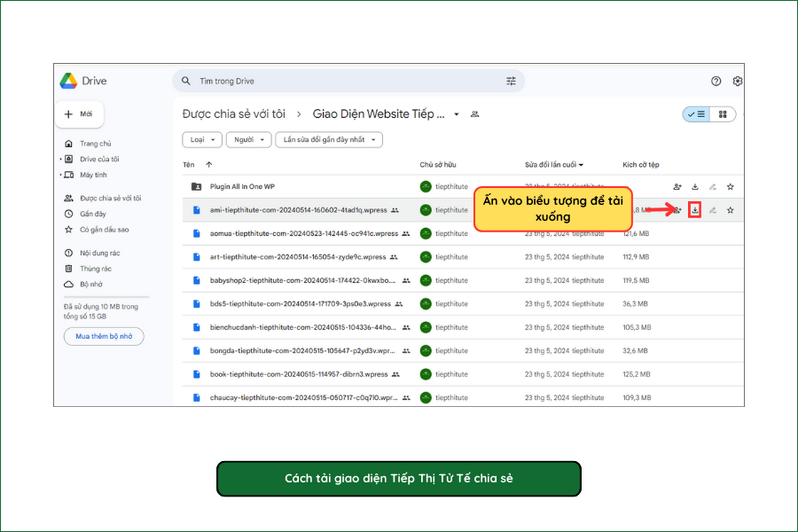Click the file icon of aomua-tiepthitute row
Image resolution: width=798 pixels, height=532 pixels.
(197, 234)
